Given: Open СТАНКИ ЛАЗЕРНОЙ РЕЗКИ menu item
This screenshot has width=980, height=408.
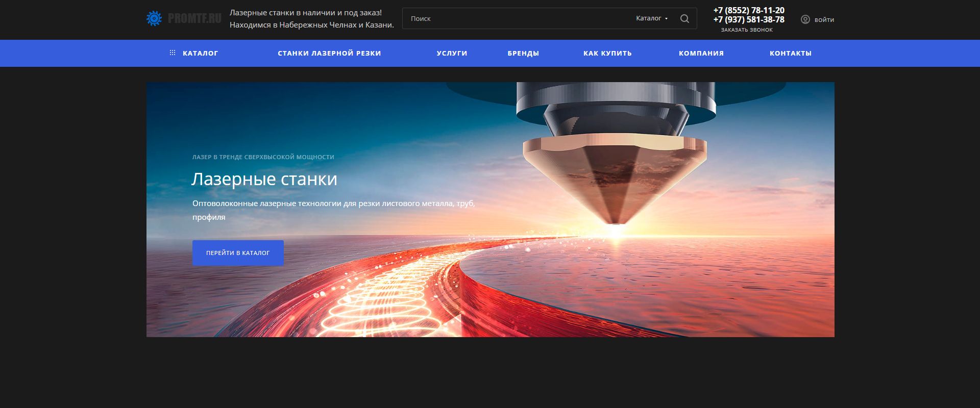Looking at the screenshot, I should (329, 53).
